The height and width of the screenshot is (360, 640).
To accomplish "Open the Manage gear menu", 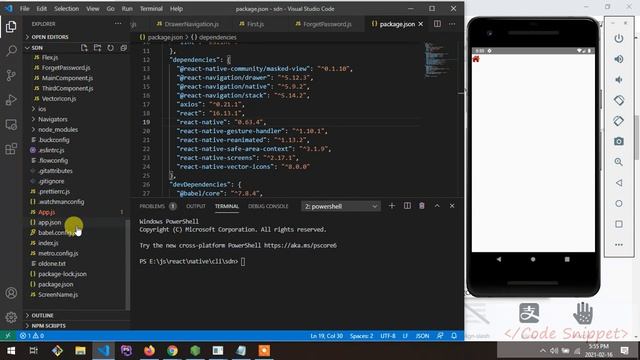I will (x=11, y=317).
